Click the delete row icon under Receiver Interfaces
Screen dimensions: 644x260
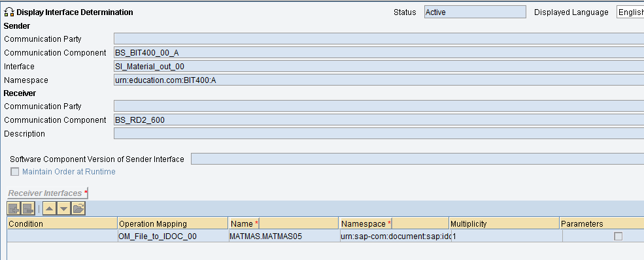(28, 208)
